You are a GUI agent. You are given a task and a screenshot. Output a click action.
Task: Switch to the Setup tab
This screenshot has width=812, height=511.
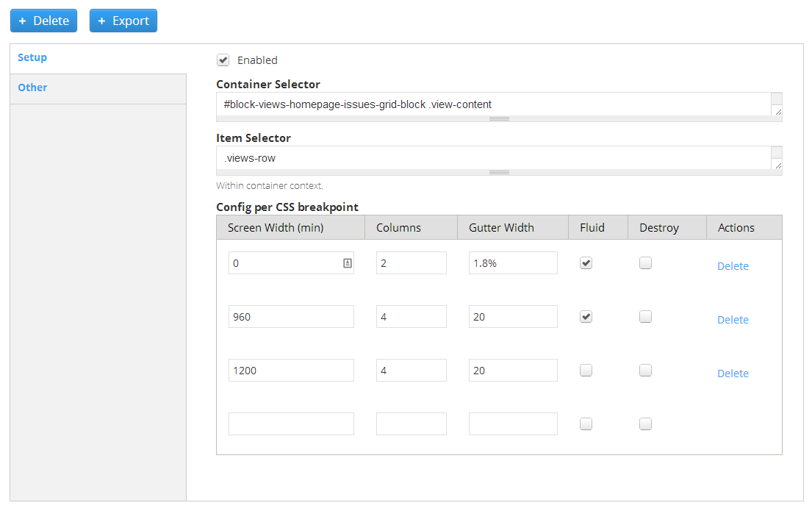(32, 57)
